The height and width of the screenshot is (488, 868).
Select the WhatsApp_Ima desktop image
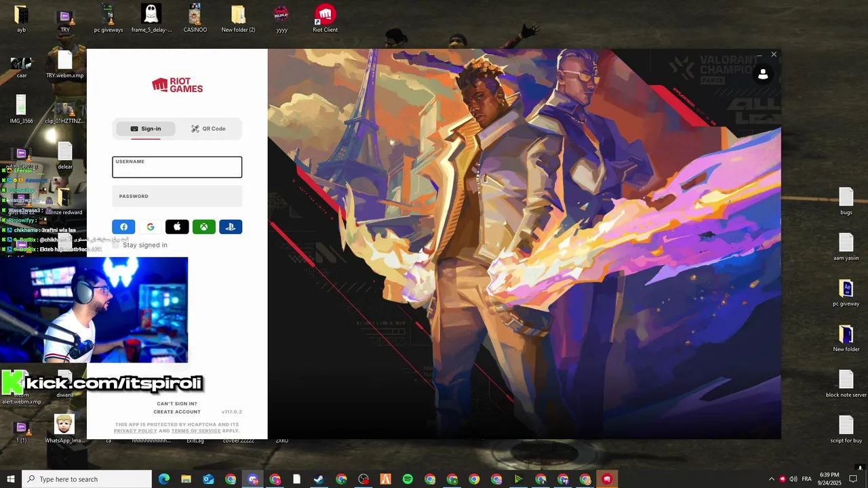tap(65, 429)
